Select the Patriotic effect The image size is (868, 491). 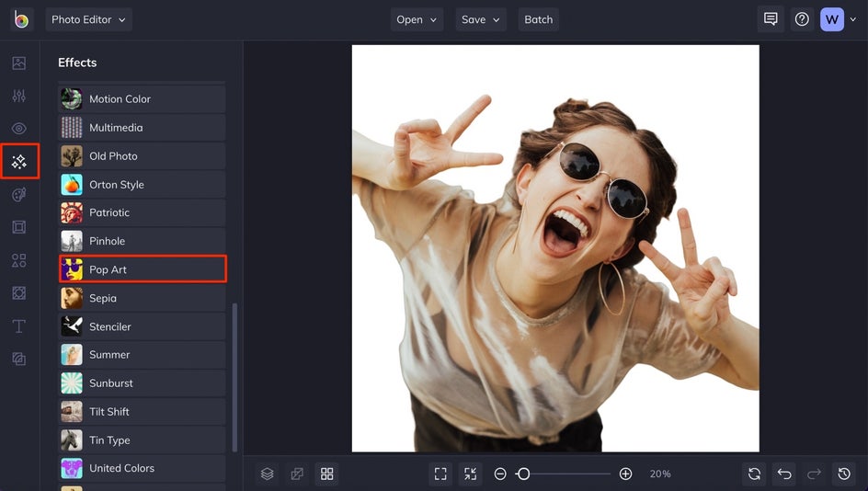(x=142, y=212)
